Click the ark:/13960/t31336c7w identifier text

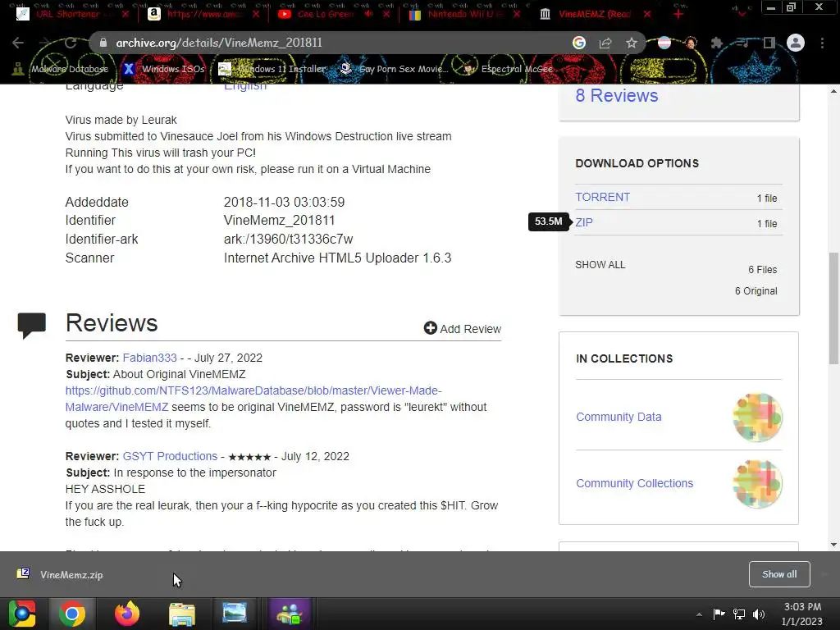tap(288, 239)
